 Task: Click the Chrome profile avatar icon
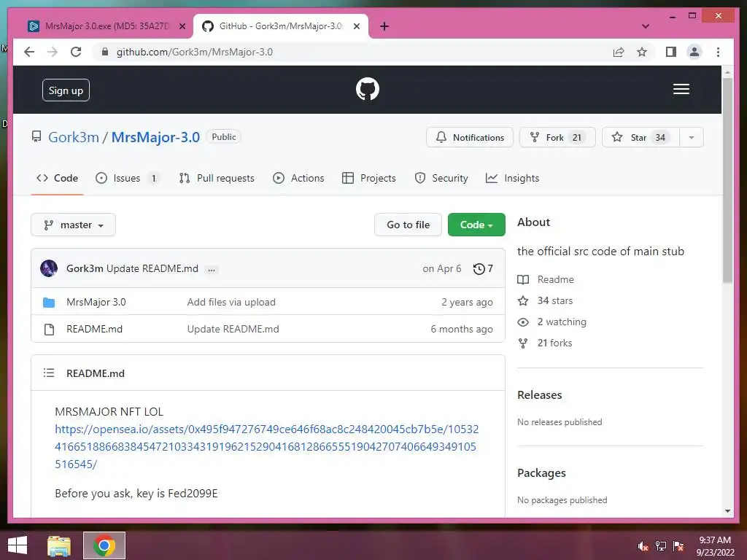click(694, 52)
